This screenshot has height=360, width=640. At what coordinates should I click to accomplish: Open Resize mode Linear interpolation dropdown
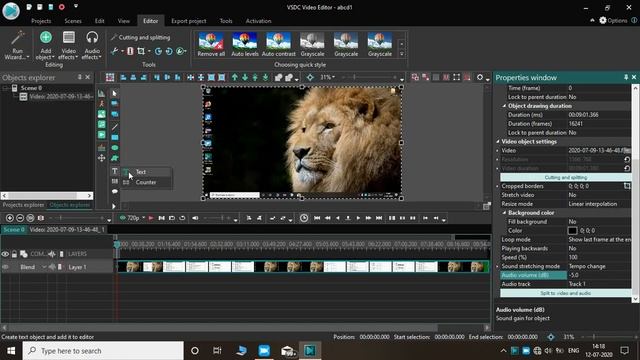[599, 204]
